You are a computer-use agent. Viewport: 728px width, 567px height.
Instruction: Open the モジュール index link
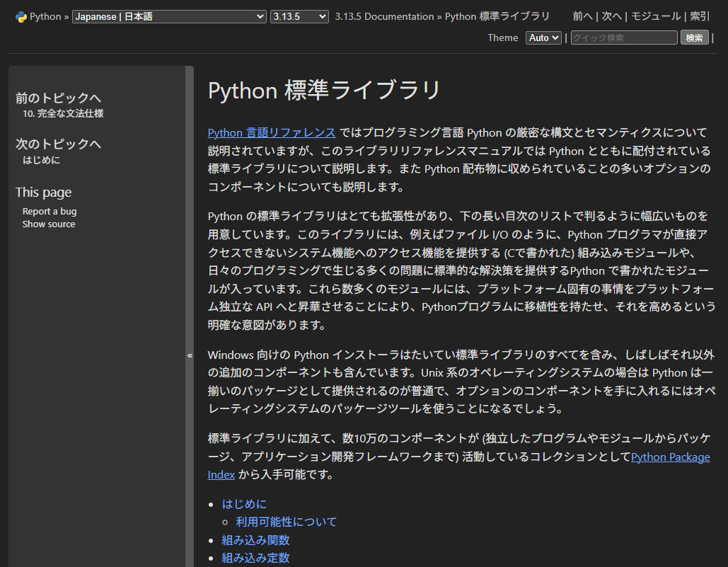click(656, 16)
